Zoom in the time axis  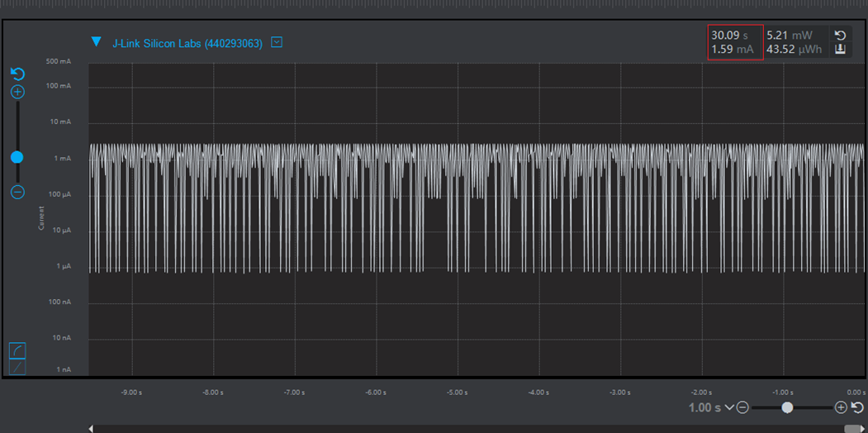click(841, 408)
